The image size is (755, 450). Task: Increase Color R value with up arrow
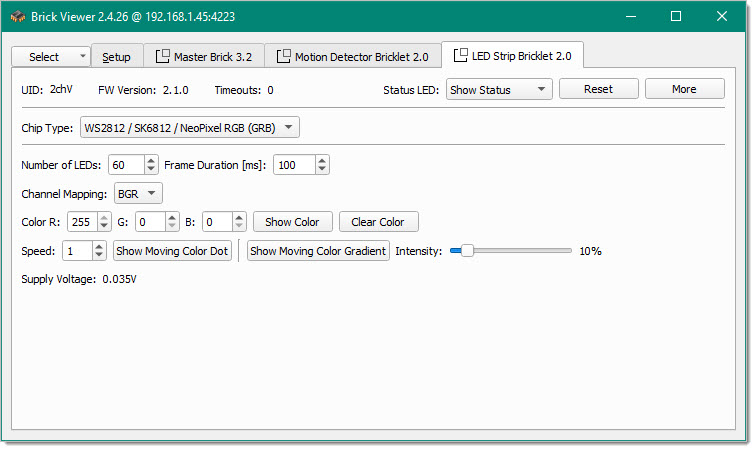coord(104,217)
